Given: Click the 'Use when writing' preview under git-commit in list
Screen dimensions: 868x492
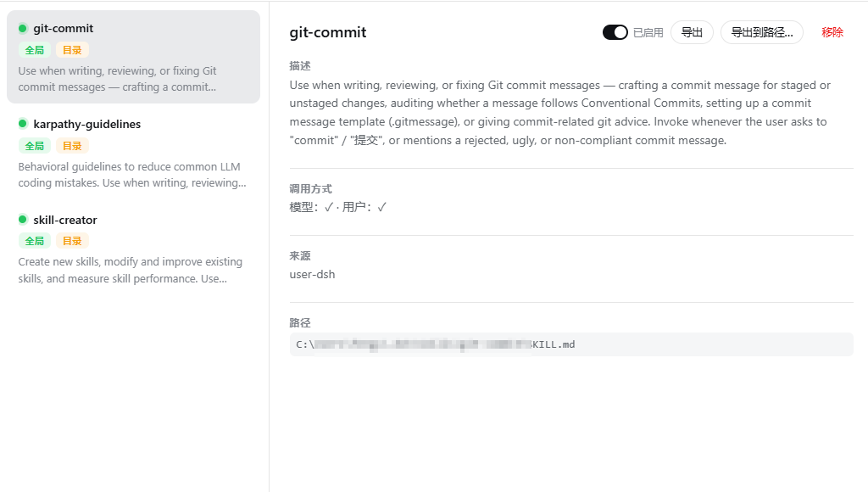Looking at the screenshot, I should [117, 79].
